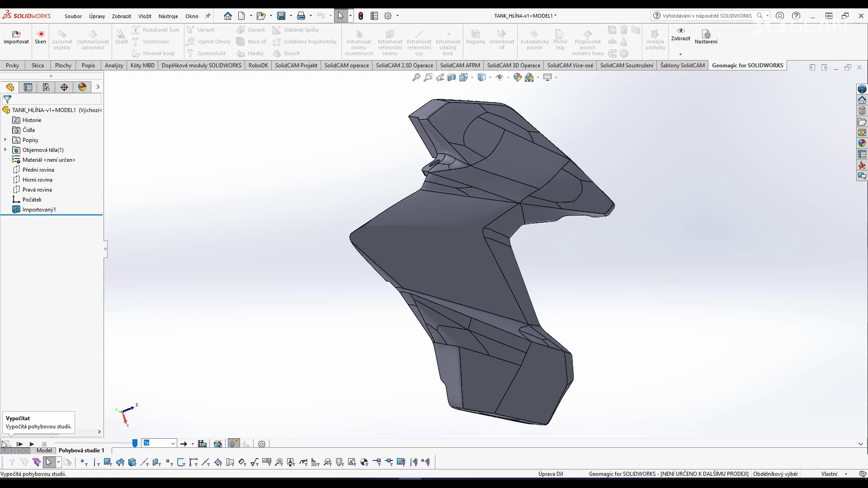The height and width of the screenshot is (488, 868).
Task: Open the DisplayManager color sphere tab
Action: 82,87
